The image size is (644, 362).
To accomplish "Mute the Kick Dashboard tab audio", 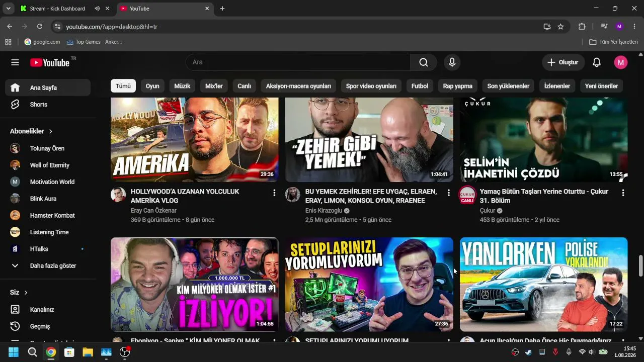I will (x=97, y=9).
